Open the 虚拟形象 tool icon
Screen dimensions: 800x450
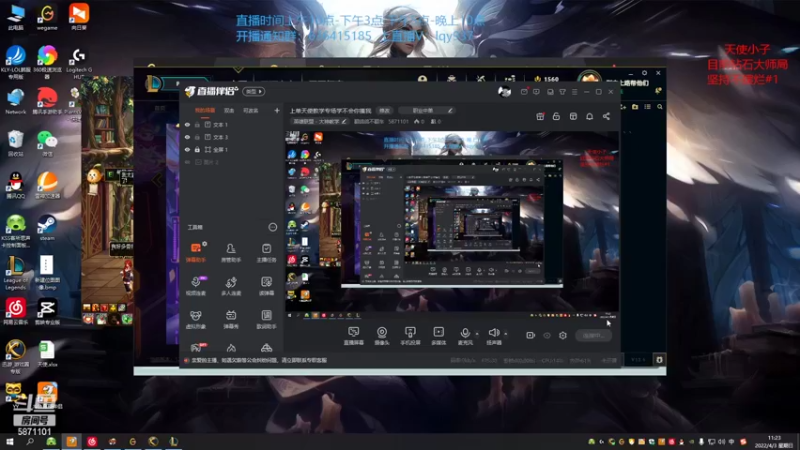coord(195,319)
